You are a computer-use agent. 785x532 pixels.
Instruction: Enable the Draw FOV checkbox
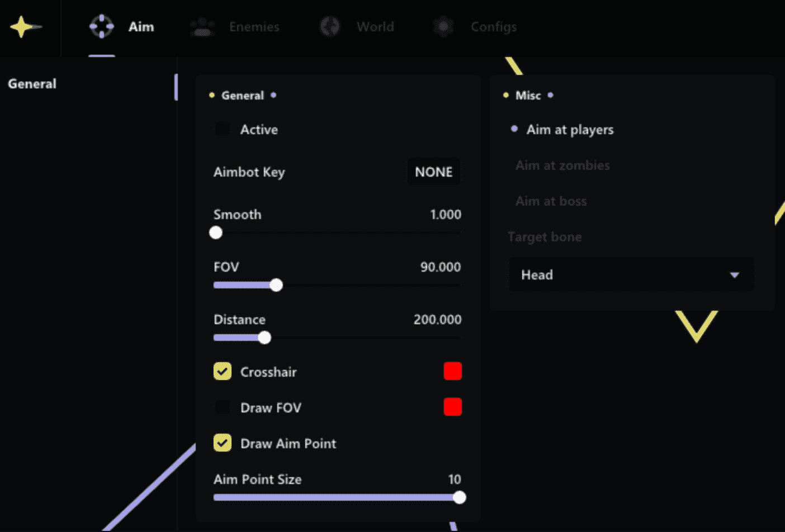[223, 407]
